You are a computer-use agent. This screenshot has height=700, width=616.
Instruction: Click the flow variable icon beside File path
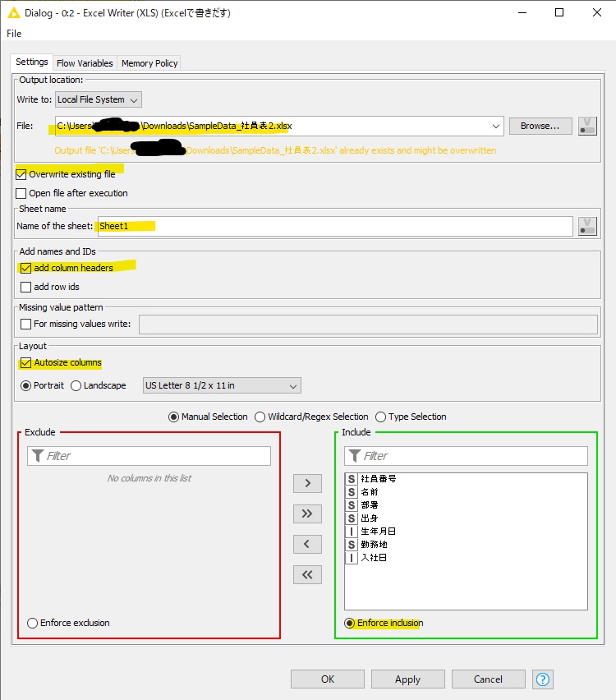point(587,126)
